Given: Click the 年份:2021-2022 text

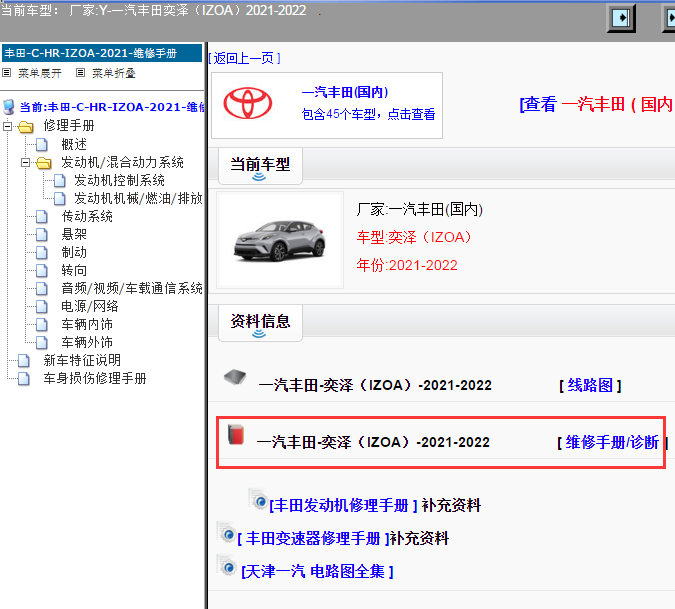Looking at the screenshot, I should coord(407,265).
